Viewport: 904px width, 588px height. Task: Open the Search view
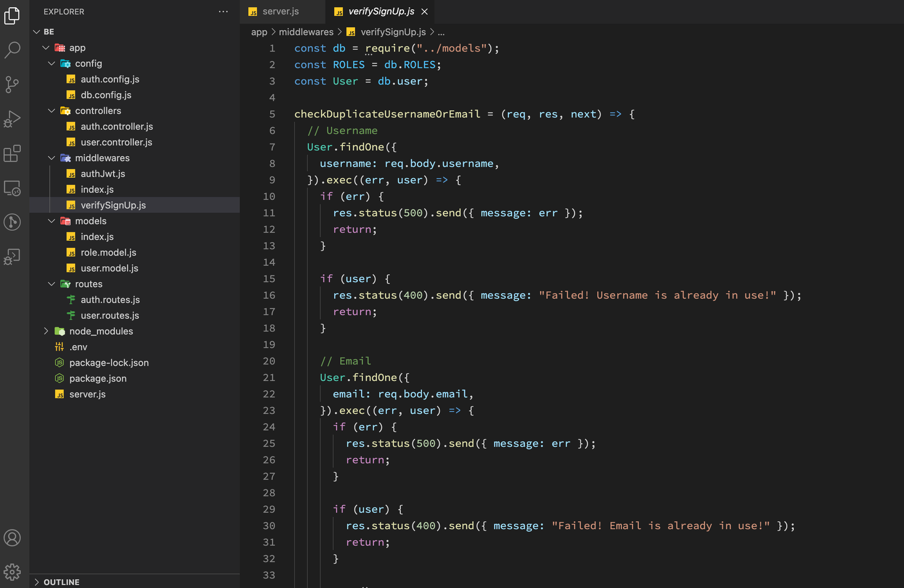coord(12,50)
